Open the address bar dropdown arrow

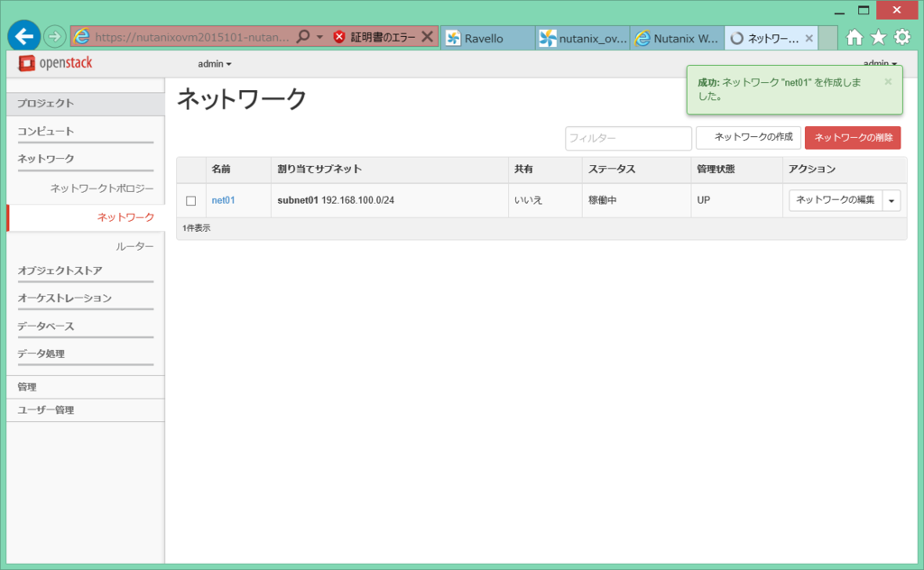point(320,37)
